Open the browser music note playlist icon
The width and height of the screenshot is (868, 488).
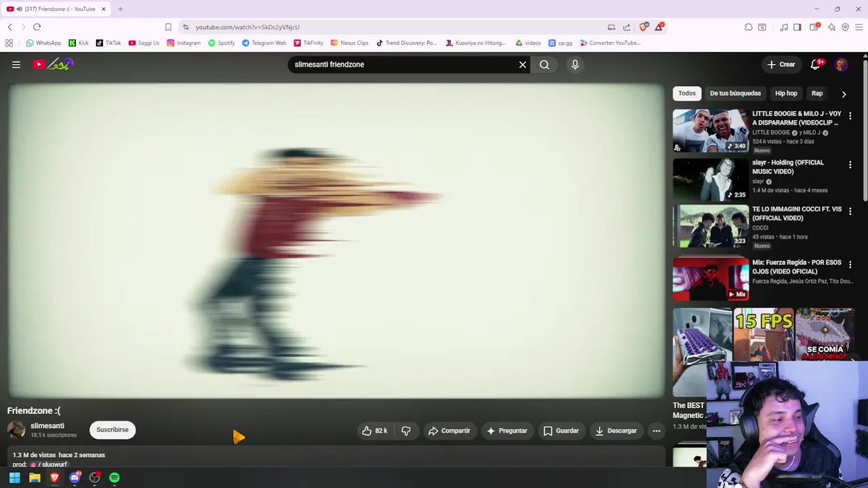(x=784, y=27)
